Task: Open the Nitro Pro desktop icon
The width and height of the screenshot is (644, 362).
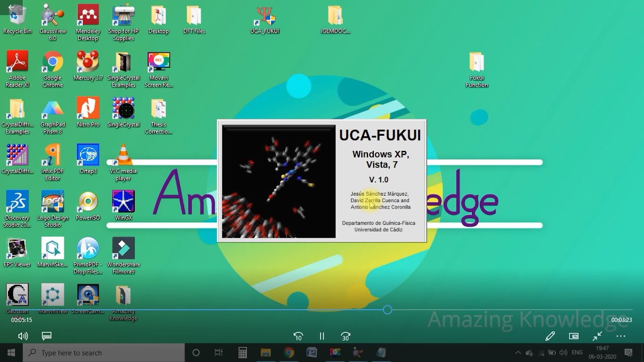Action: pyautogui.click(x=88, y=112)
